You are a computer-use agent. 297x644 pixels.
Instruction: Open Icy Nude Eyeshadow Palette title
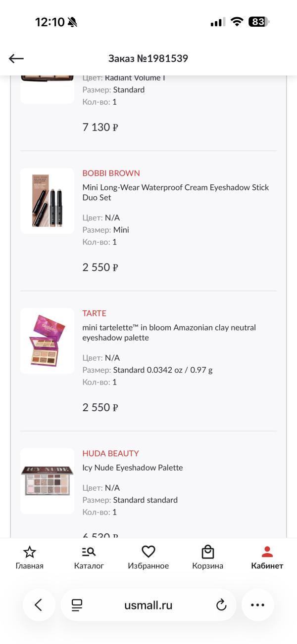point(133,468)
